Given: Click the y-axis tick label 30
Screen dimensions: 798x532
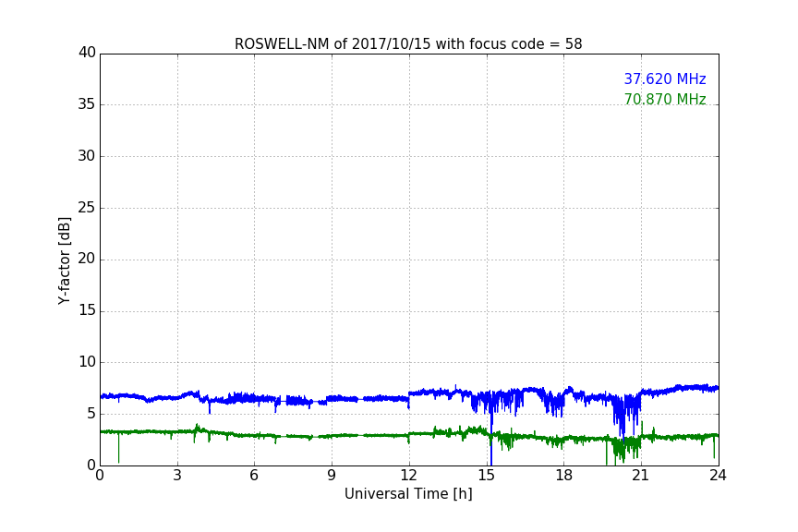Looking at the screenshot, I should tap(87, 156).
